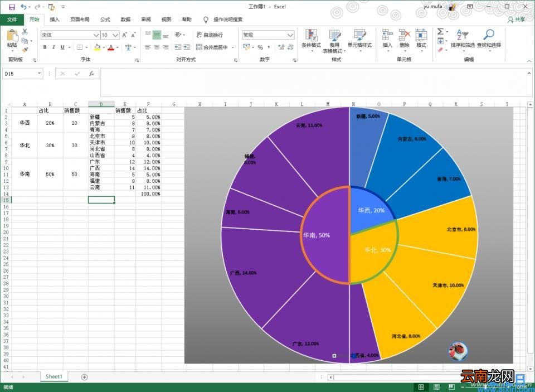This screenshot has height=392, width=535.
Task: Toggle middle vertical alignment
Action: tap(157, 35)
